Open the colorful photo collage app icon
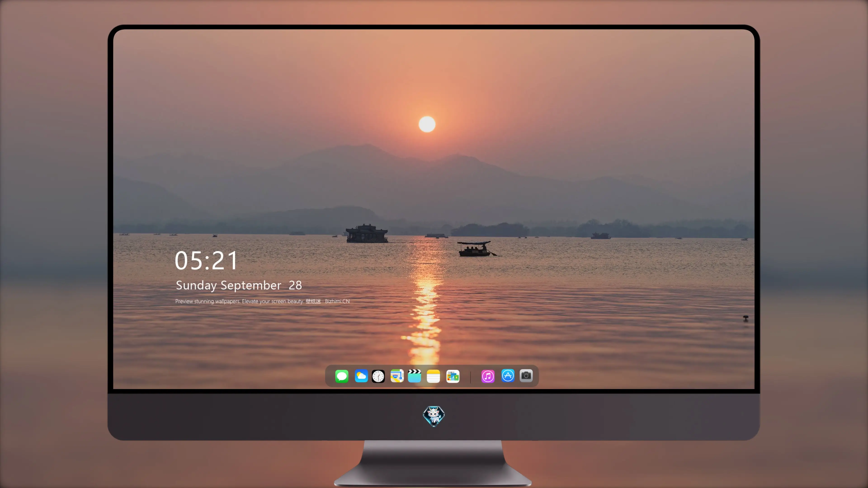Viewport: 868px width, 488px height. [x=453, y=376]
